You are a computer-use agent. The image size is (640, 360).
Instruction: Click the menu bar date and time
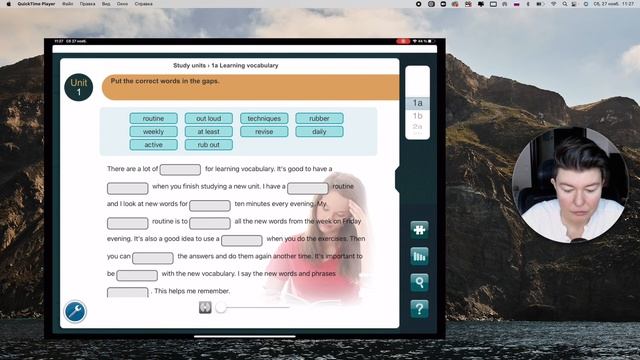(613, 4)
